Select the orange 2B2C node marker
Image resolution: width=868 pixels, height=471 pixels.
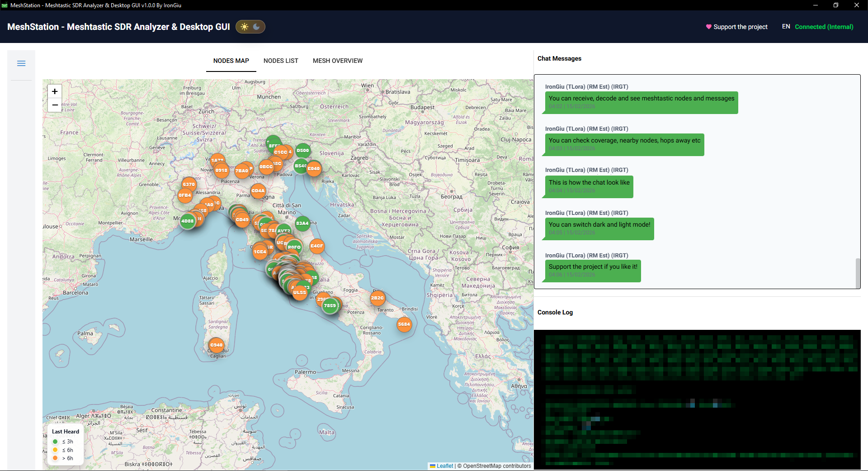[x=377, y=298]
